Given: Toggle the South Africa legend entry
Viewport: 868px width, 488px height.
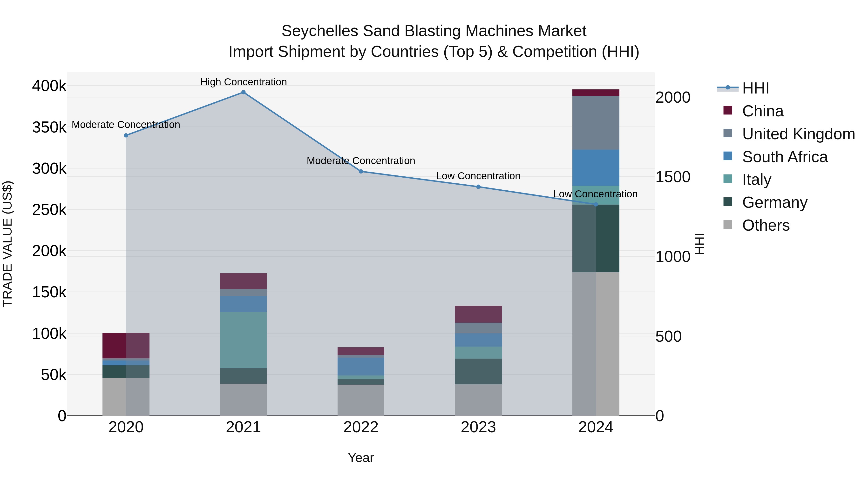Looking at the screenshot, I should coord(775,157).
